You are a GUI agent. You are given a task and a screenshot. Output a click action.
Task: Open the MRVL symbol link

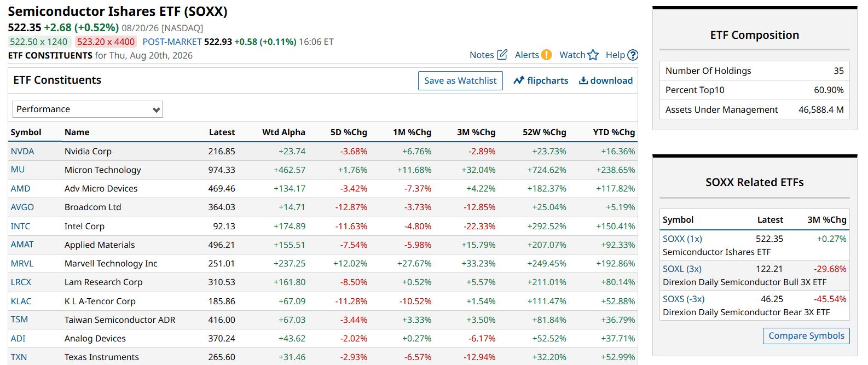(x=22, y=263)
